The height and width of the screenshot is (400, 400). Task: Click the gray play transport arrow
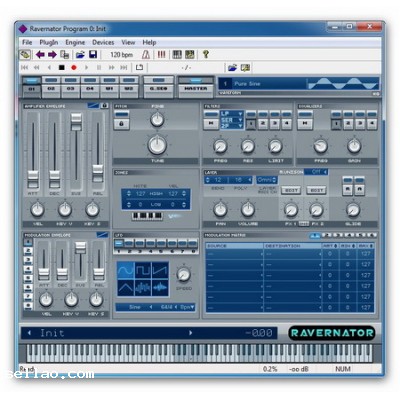86,68
